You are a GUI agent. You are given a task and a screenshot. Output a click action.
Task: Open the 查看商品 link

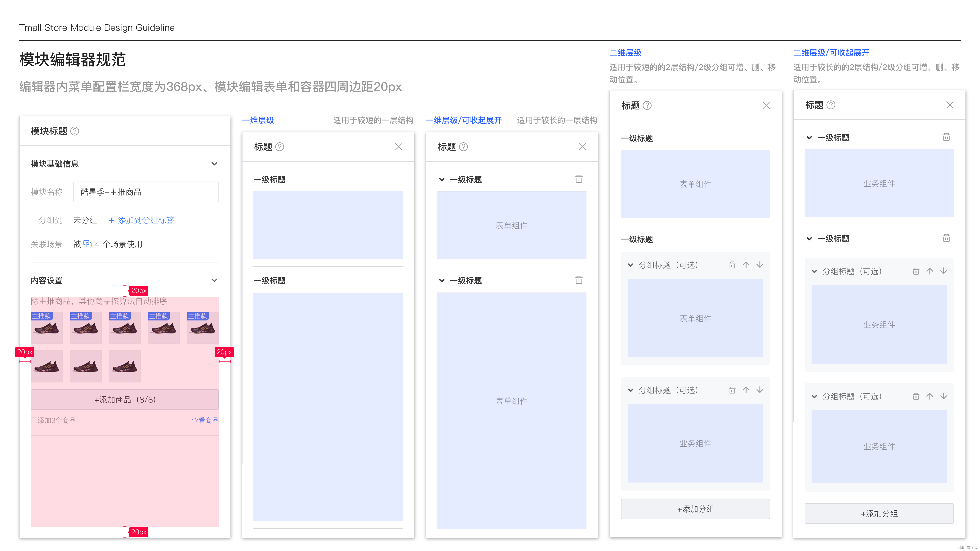[205, 420]
